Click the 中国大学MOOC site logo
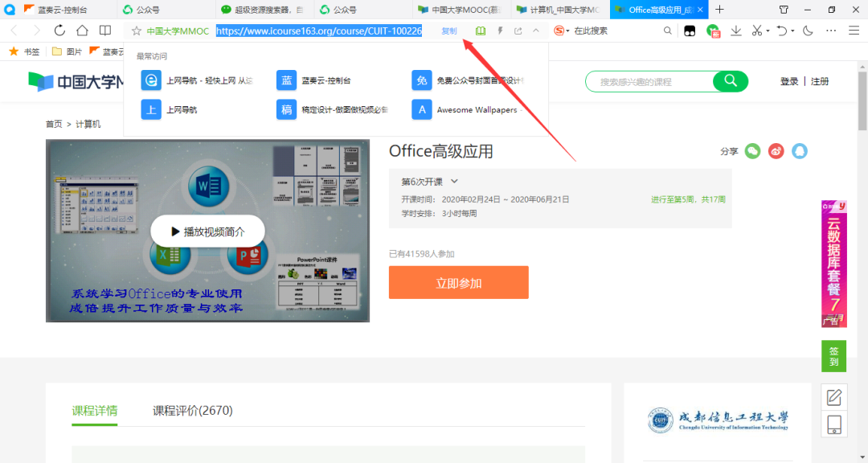 [x=76, y=81]
